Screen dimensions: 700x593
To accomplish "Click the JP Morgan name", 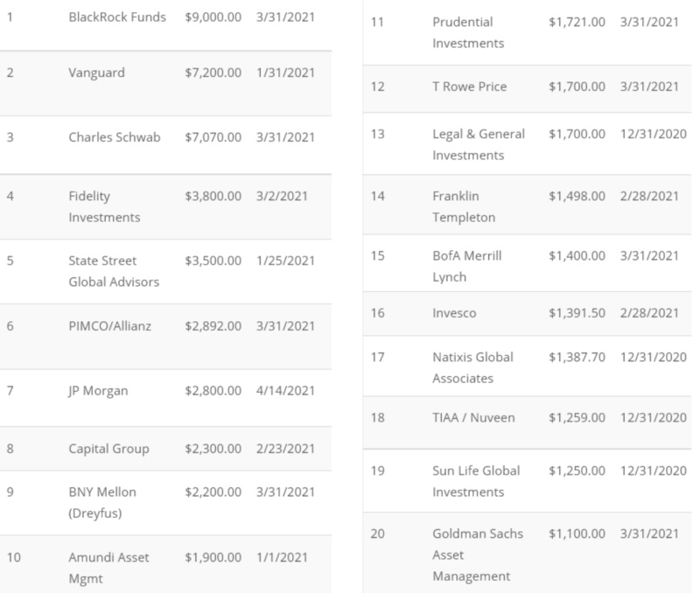I will tap(98, 391).
